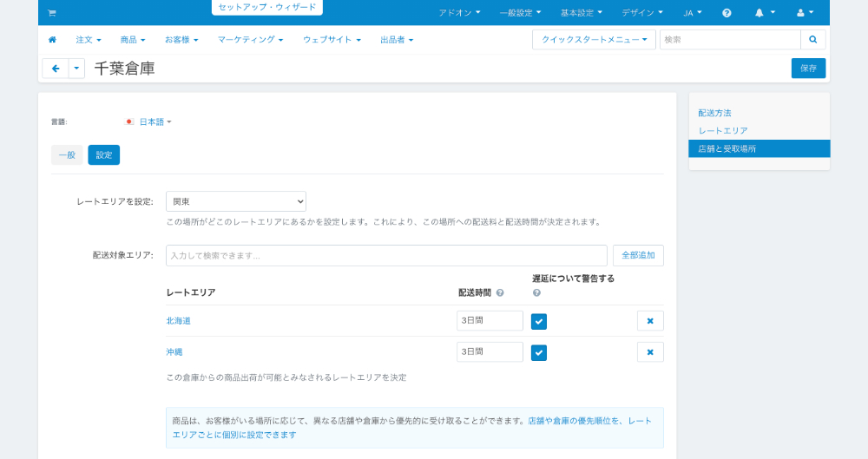Viewport: 868px width, 459px height.
Task: Go to the home dashboard icon
Action: (53, 39)
